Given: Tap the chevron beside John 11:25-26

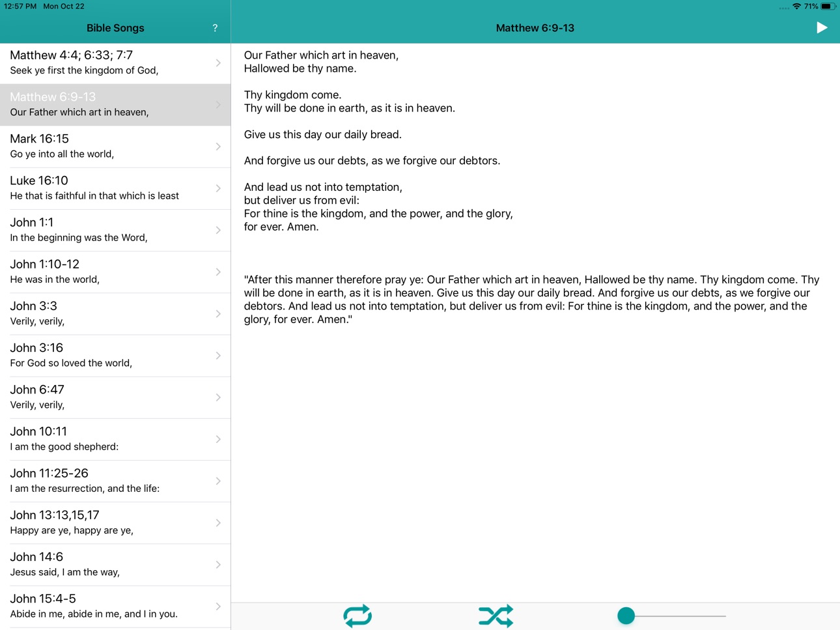Looking at the screenshot, I should click(x=218, y=481).
